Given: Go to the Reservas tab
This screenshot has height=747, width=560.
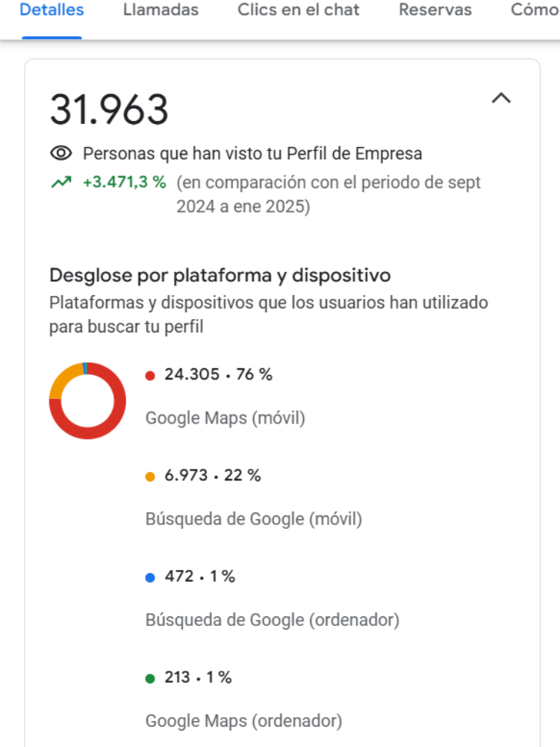Looking at the screenshot, I should click(435, 10).
